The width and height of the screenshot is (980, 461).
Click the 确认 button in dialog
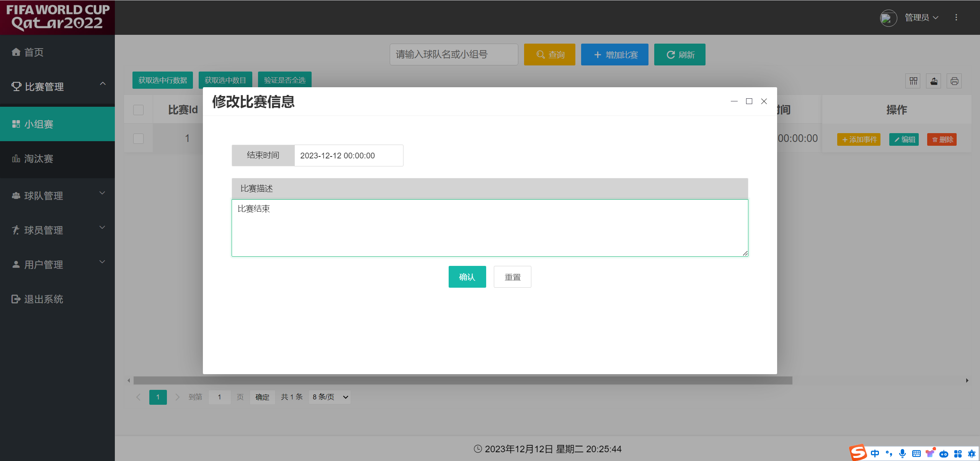467,277
